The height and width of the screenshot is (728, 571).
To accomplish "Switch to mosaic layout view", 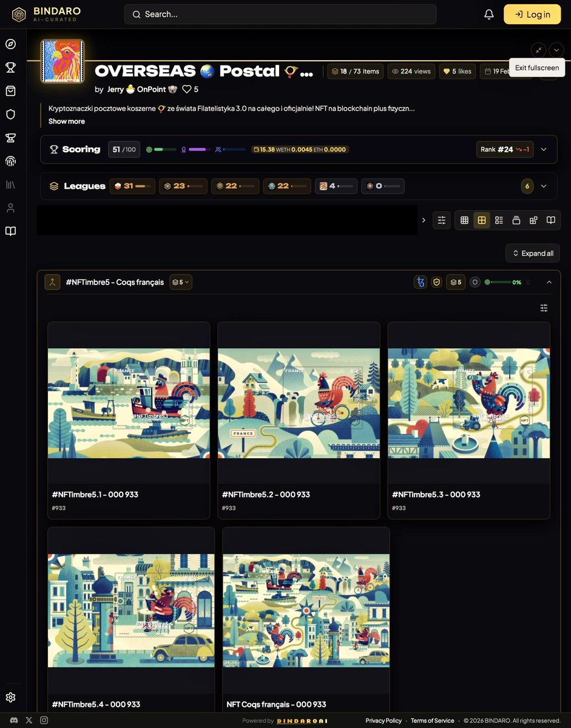I will tap(533, 220).
